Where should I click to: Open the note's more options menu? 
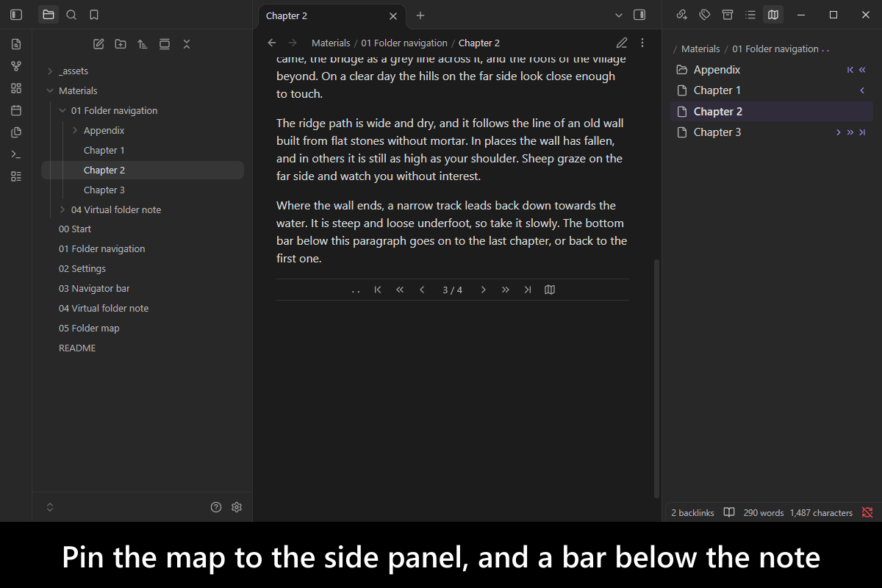(x=642, y=43)
